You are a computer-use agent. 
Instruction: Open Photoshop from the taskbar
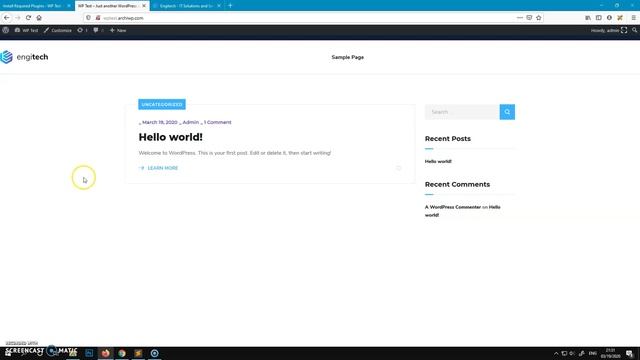point(89,353)
